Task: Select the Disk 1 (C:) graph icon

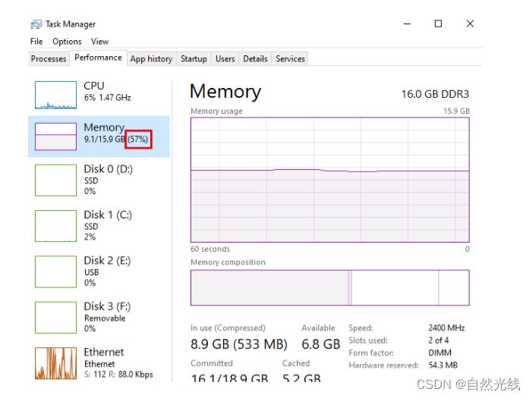Action: [55, 226]
